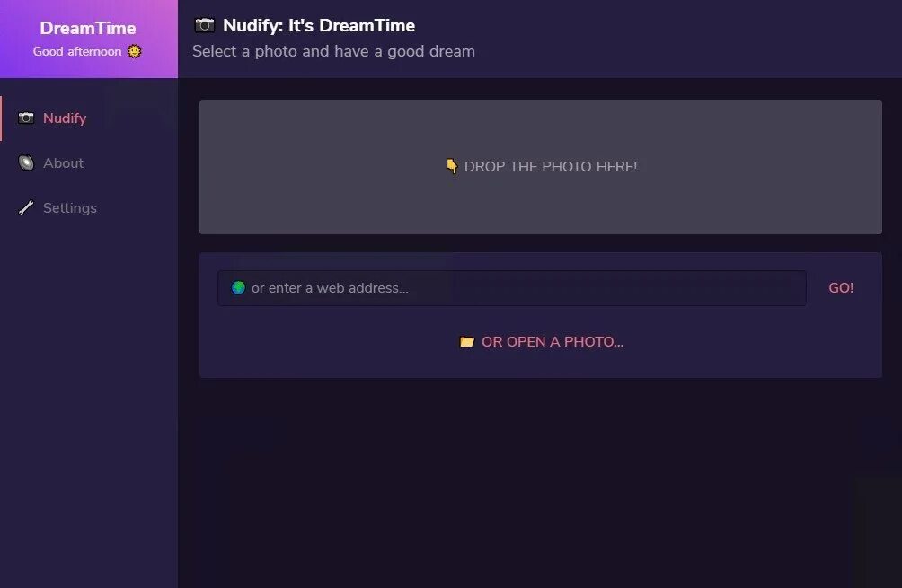
Task: Click the camera icon in the page header
Action: 204,25
